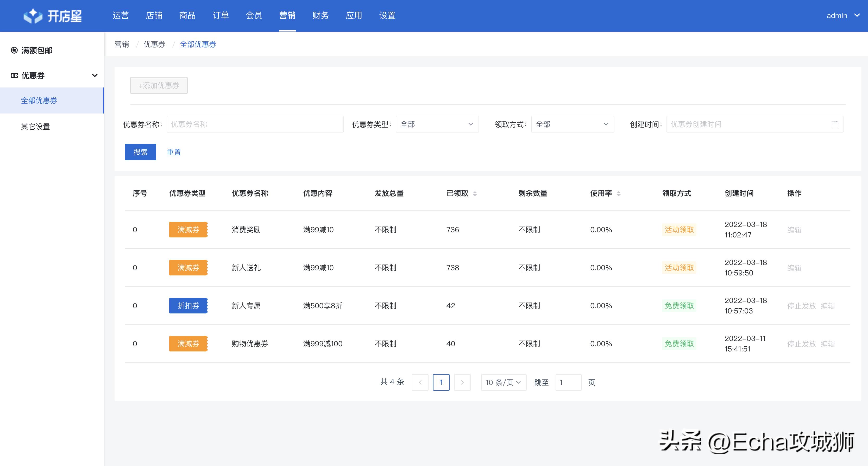Click the previous page arrow in pagination
Image resolution: width=868 pixels, height=466 pixels.
(x=420, y=382)
